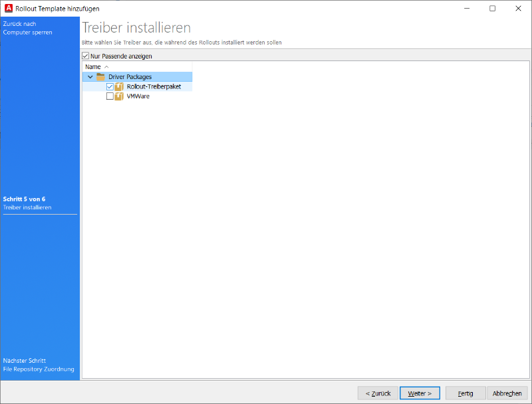The image size is (532, 404).
Task: Click the red application icon in title bar
Action: pos(7,8)
